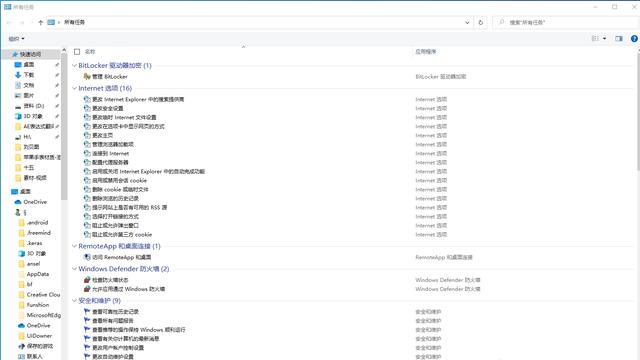Viewport: 640px width, 360px height.
Task: Click the Windows Defender (2) group header
Action: pos(124,269)
